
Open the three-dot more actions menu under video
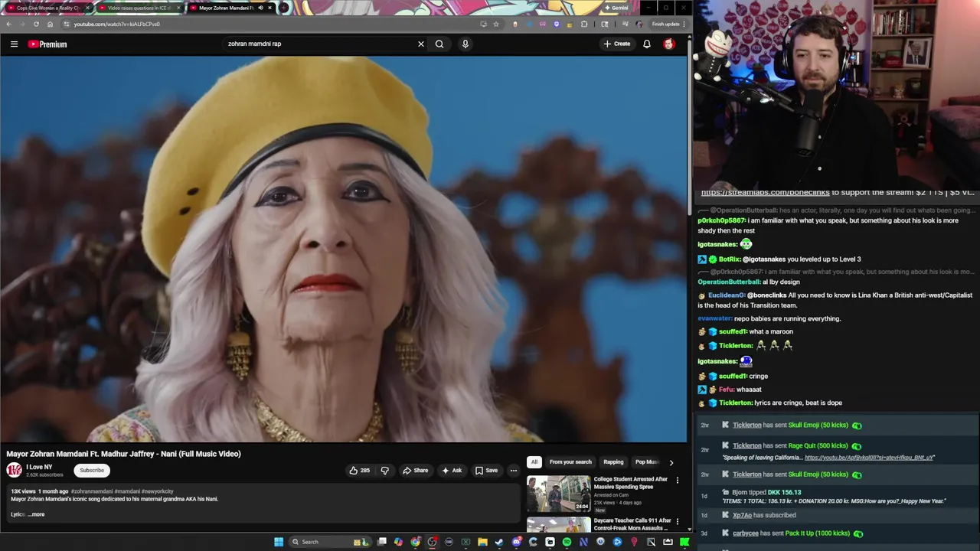tap(514, 471)
